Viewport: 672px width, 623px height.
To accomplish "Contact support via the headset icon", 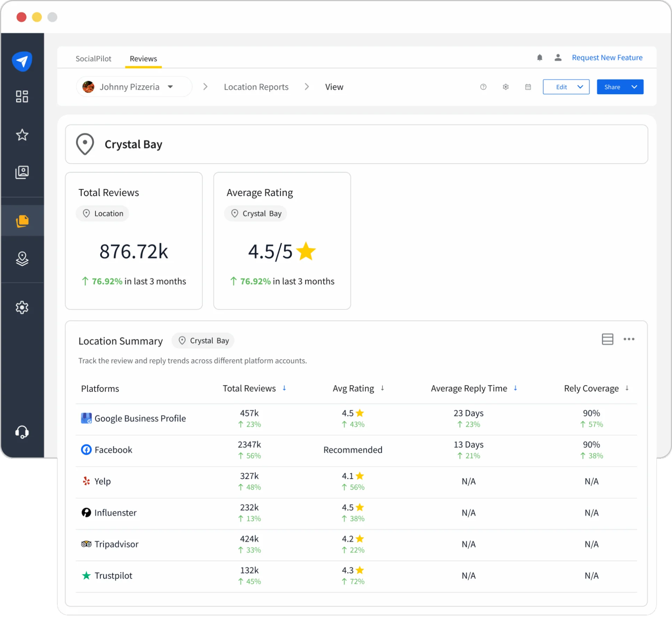I will [22, 432].
